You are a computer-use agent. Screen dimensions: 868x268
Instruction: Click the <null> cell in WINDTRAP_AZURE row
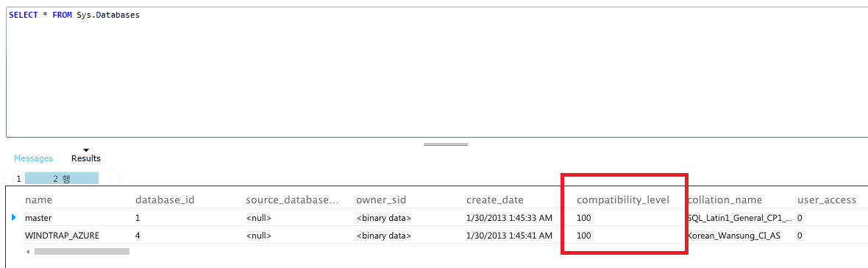click(258, 236)
